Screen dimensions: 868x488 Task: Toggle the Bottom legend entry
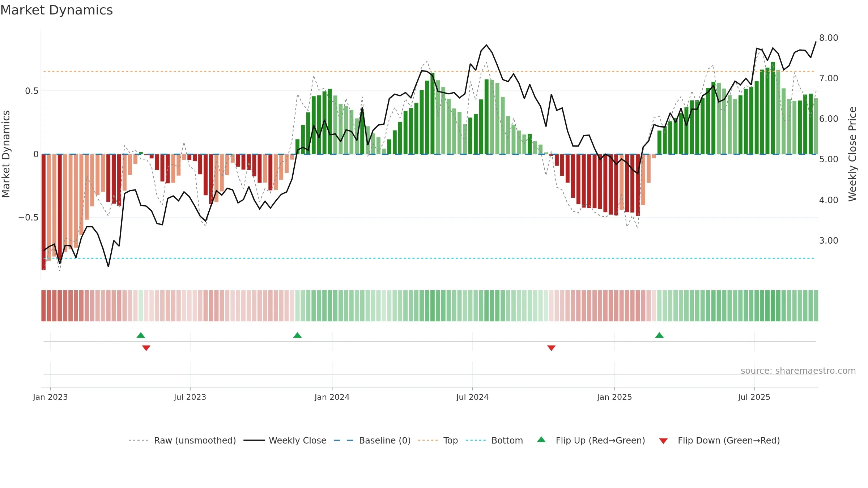point(494,440)
